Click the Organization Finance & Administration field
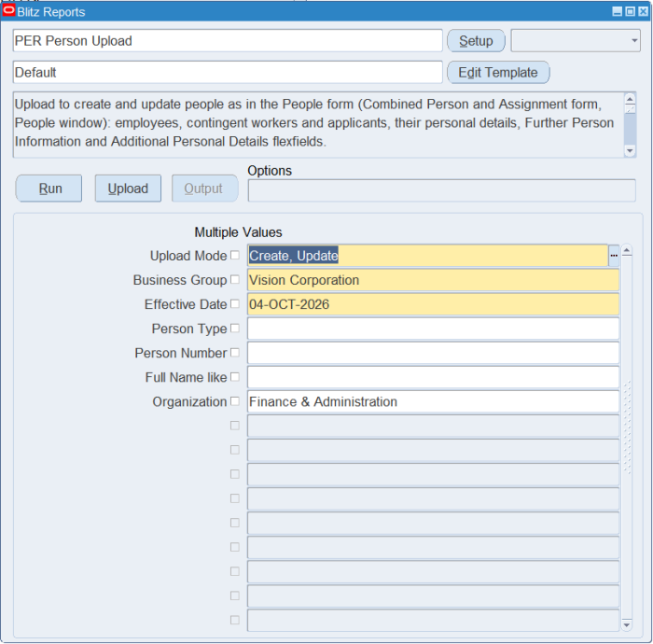653x644 pixels. point(433,401)
